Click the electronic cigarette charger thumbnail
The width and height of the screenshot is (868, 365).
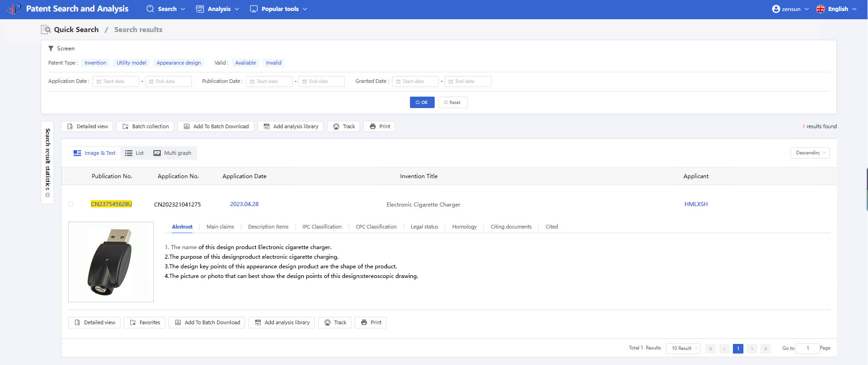[x=111, y=262]
